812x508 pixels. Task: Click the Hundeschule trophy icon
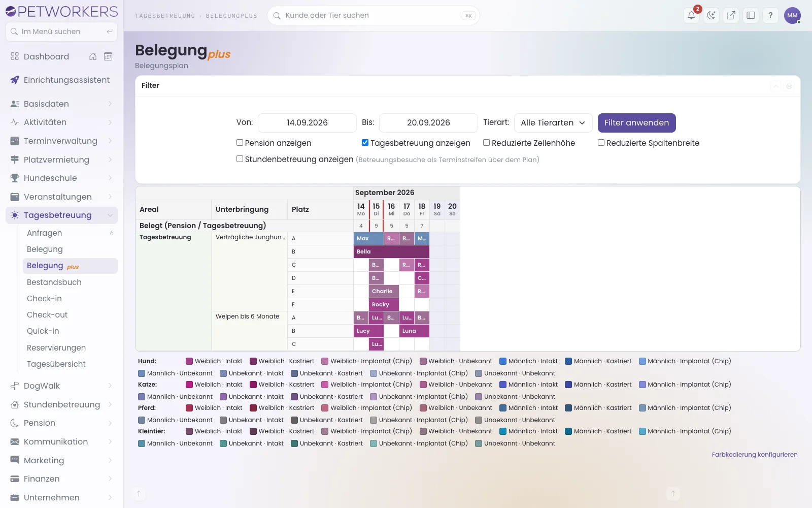coord(15,178)
